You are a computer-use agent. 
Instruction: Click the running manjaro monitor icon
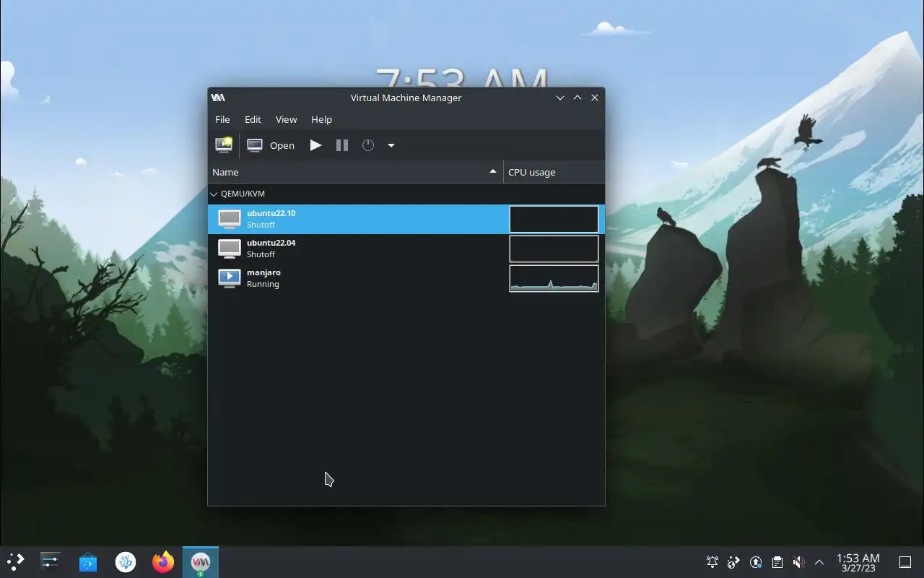click(230, 278)
